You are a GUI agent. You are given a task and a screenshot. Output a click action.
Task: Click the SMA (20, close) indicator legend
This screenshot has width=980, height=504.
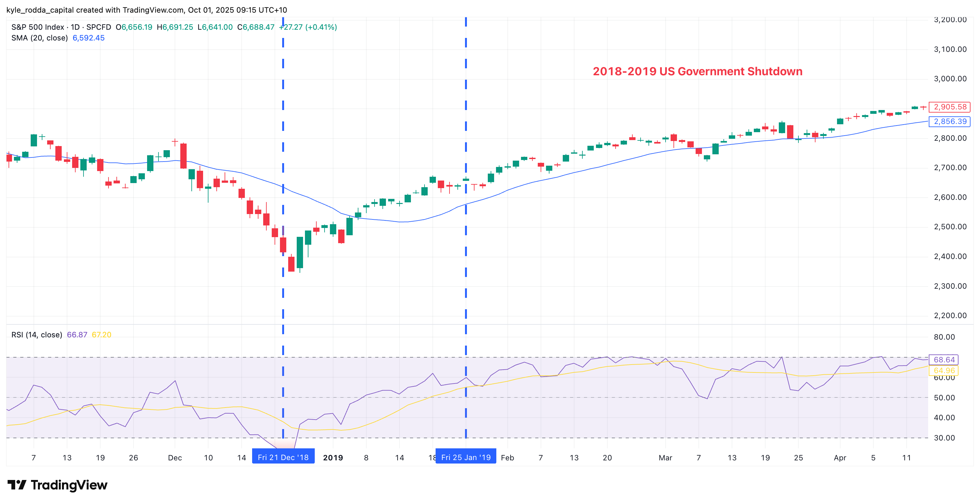40,38
